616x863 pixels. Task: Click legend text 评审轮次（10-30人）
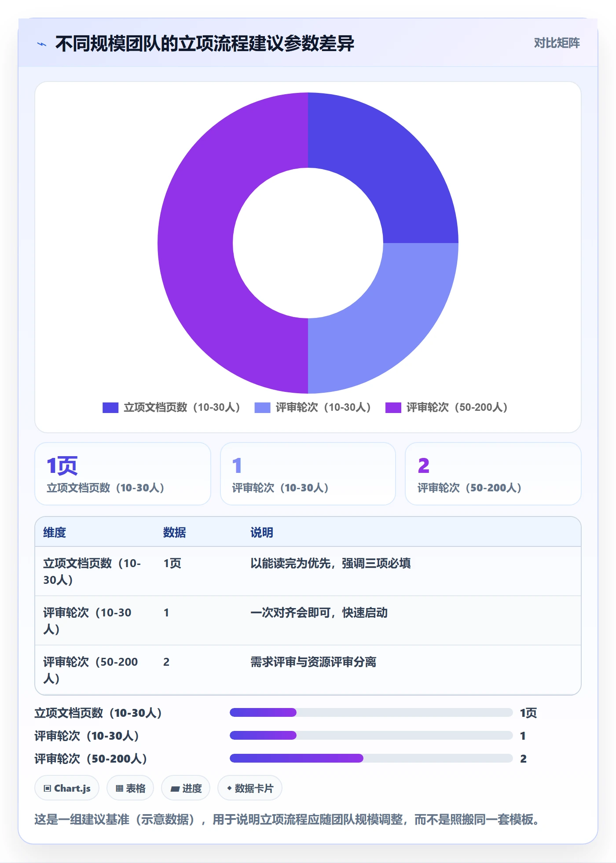(x=323, y=408)
